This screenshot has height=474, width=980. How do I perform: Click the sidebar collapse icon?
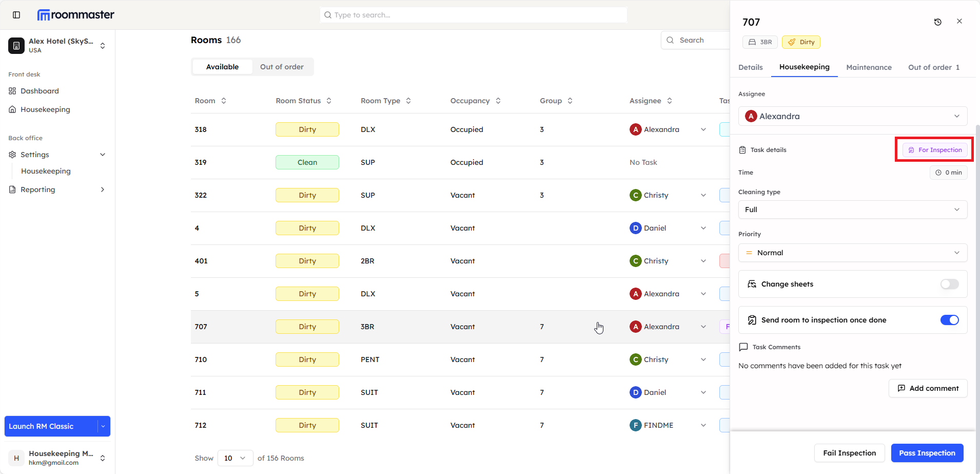pos(16,15)
